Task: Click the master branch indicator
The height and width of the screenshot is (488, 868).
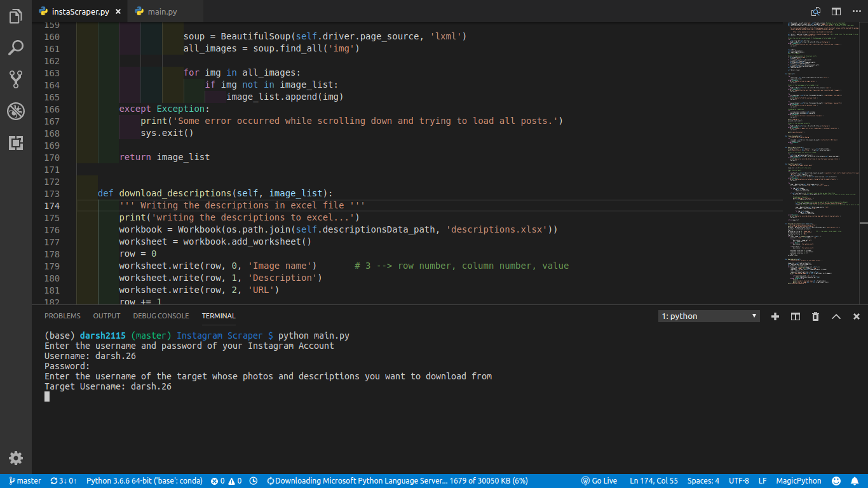Action: 25,481
